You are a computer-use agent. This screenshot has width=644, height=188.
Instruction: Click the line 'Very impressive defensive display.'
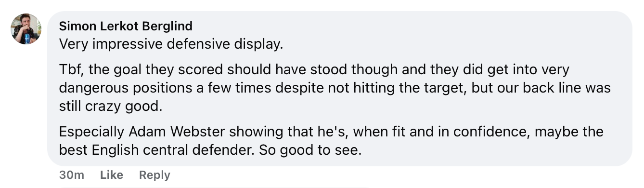tap(171, 44)
